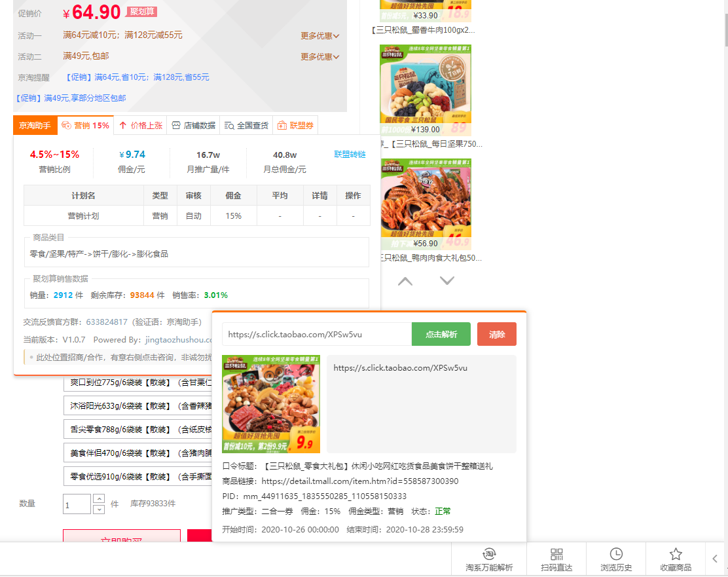Click the 2912 sales count value
This screenshot has height=577, width=728.
(x=63, y=295)
